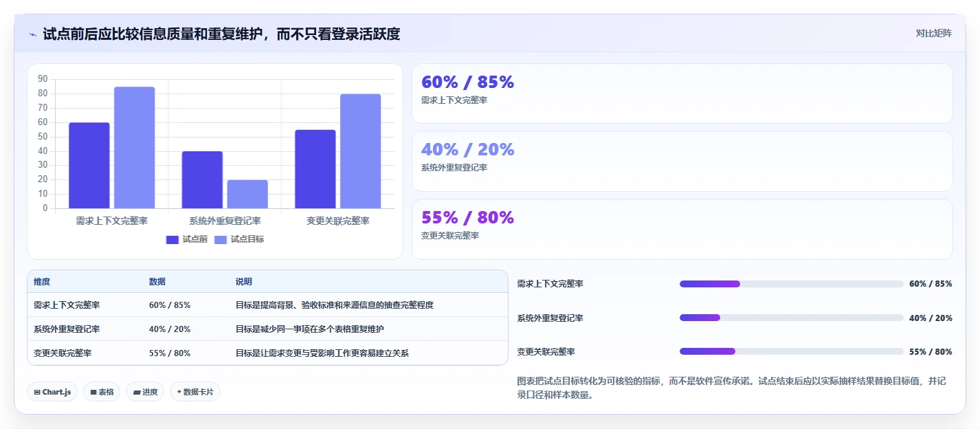Click the 系统外重复登记率 cell in the table
Viewport: 980px width, 429px height.
tap(67, 329)
